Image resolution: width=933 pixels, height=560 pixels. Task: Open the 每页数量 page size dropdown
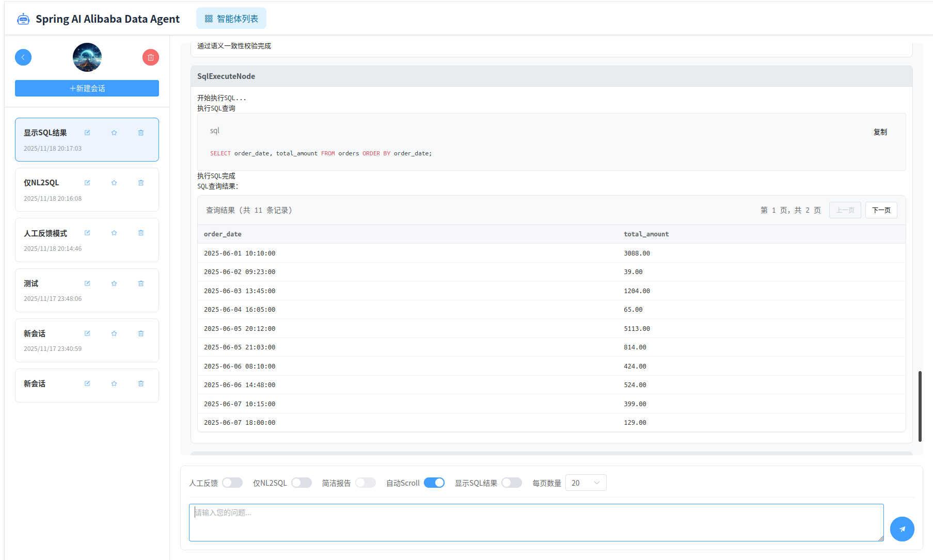coord(586,482)
